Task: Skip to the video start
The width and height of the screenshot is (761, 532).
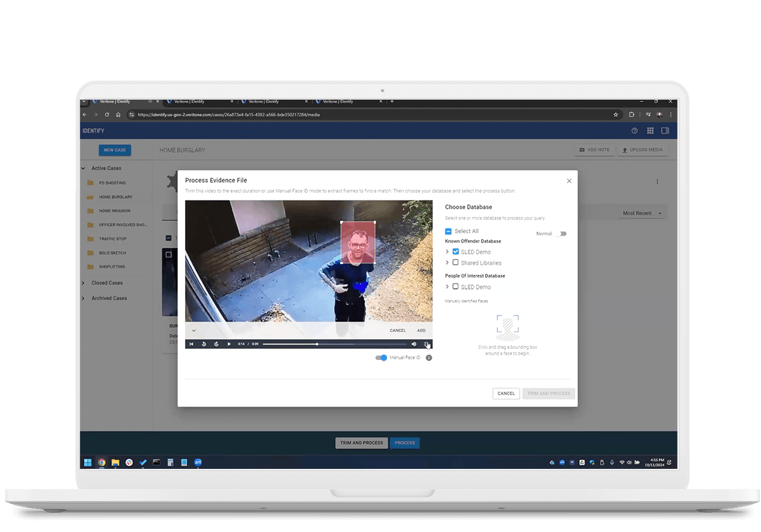Action: tap(191, 344)
